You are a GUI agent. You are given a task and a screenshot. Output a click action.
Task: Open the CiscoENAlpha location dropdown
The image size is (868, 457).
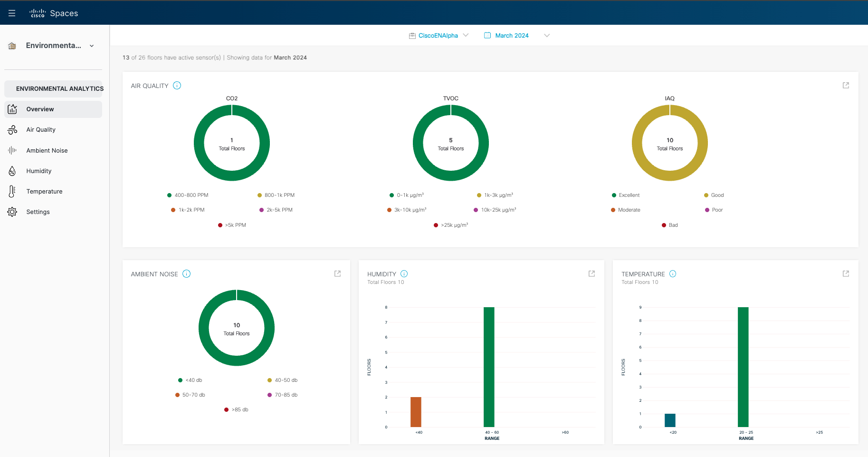(x=439, y=36)
